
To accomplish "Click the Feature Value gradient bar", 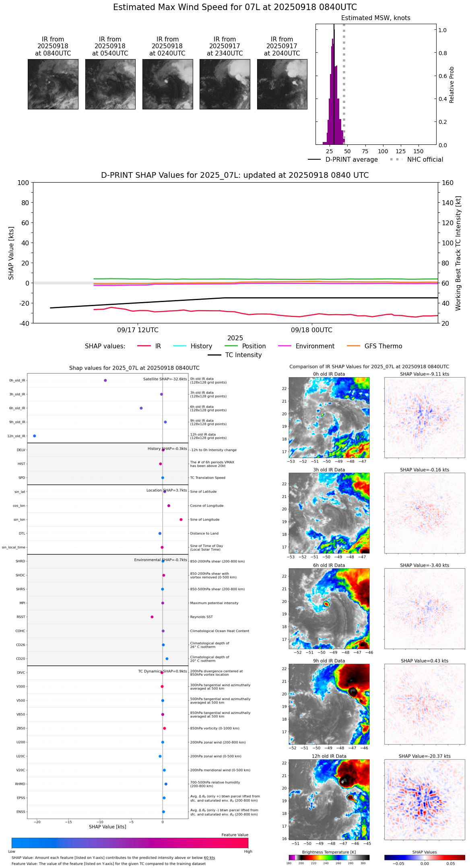I will [130, 843].
